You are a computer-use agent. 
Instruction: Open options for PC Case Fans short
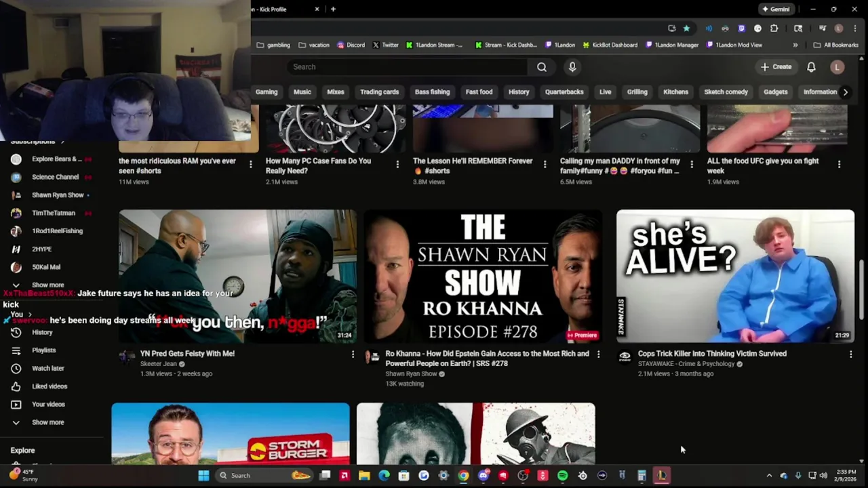[397, 164]
